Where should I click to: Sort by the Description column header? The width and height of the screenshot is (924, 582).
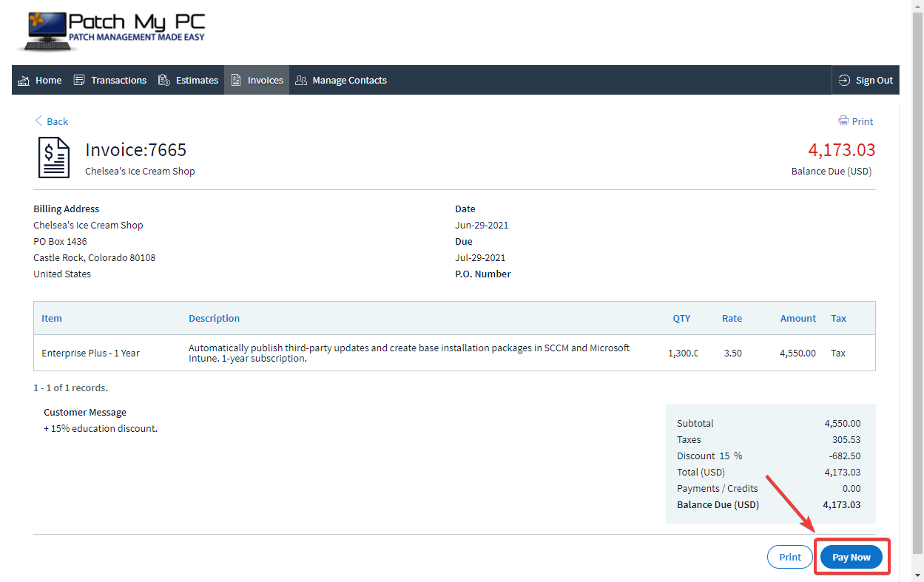click(214, 318)
